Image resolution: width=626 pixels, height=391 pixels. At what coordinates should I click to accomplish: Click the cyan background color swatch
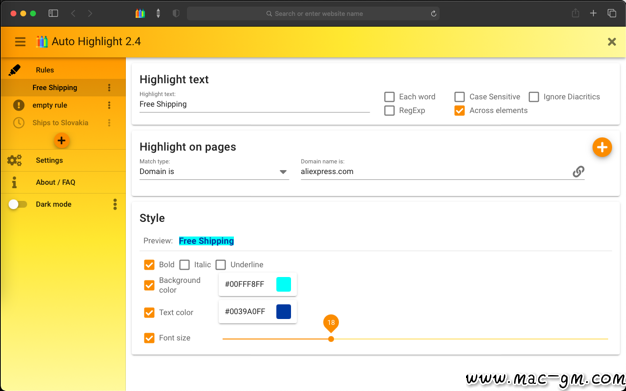point(283,284)
